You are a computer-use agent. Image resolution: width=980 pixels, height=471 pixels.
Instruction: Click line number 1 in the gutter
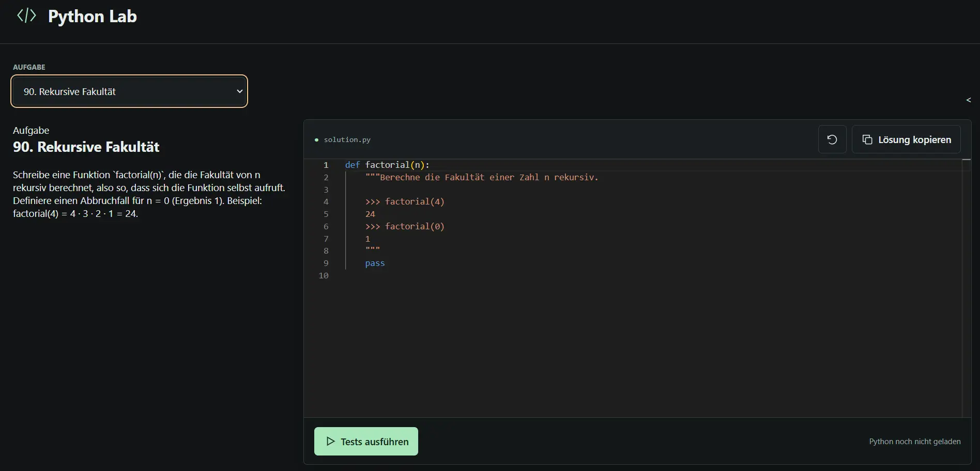(x=326, y=165)
